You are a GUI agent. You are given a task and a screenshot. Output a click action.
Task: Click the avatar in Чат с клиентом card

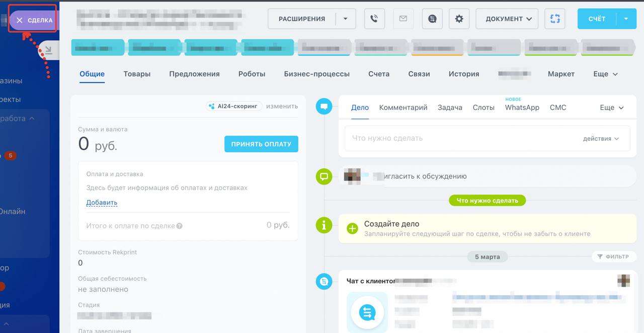point(624,281)
